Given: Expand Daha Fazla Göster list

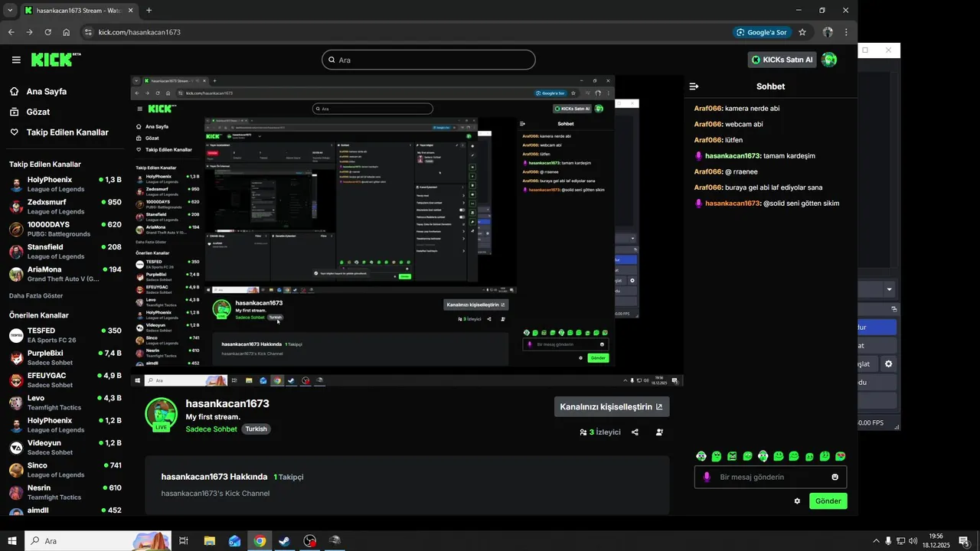Looking at the screenshot, I should [36, 295].
